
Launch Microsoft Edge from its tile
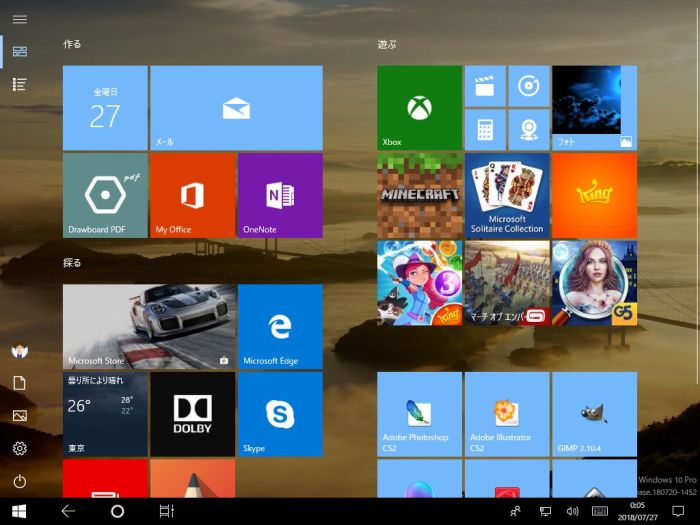pyautogui.click(x=280, y=327)
